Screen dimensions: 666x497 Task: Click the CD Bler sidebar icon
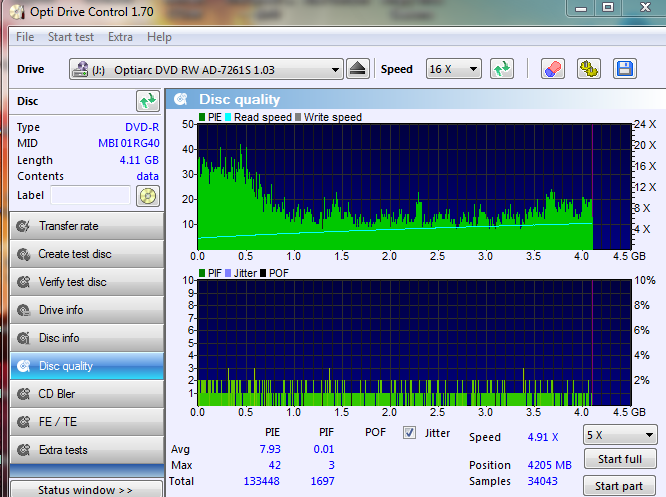(x=23, y=394)
